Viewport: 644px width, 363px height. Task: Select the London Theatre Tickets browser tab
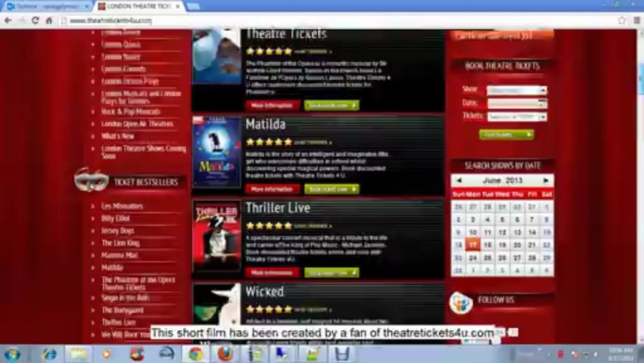click(x=138, y=7)
